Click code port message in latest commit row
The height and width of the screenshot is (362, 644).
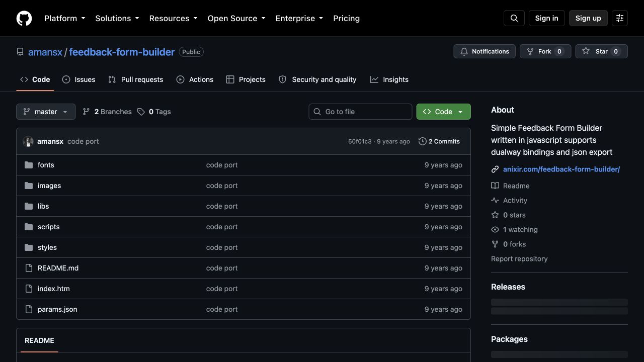coord(83,141)
